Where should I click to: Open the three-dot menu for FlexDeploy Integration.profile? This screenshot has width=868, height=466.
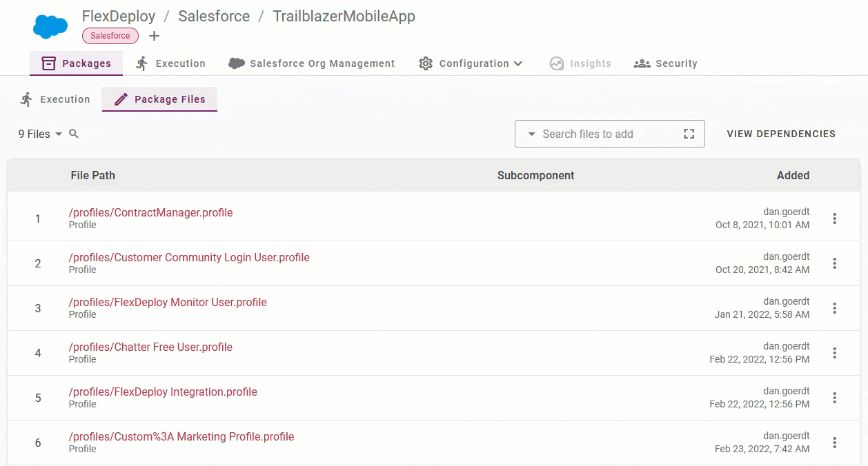coord(834,398)
